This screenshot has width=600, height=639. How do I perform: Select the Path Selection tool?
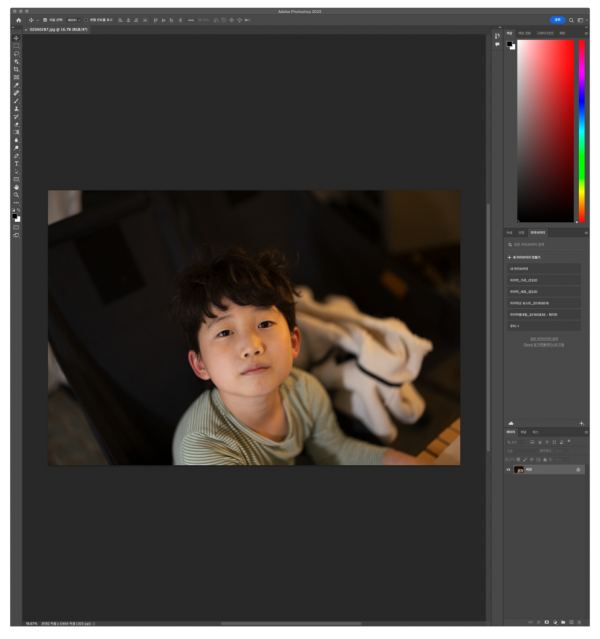coord(16,172)
